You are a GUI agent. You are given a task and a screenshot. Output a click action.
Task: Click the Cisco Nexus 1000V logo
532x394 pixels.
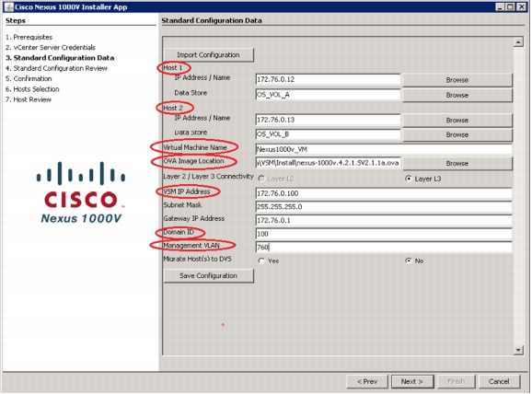(81, 192)
